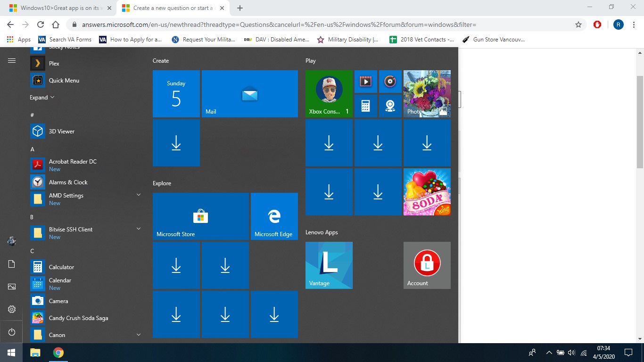644x362 pixels.
Task: Open the volume control in tray
Action: [x=572, y=353]
